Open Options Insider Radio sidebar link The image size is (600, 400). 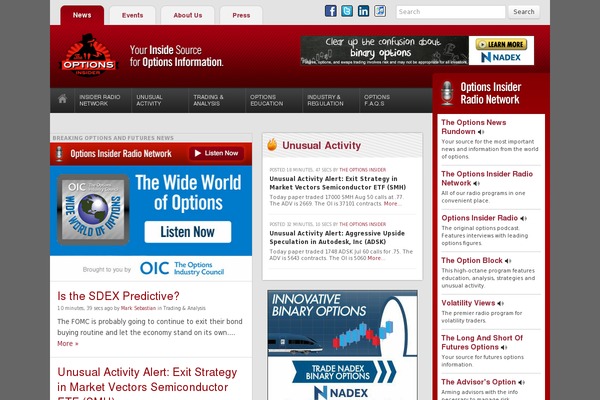pyautogui.click(x=479, y=218)
